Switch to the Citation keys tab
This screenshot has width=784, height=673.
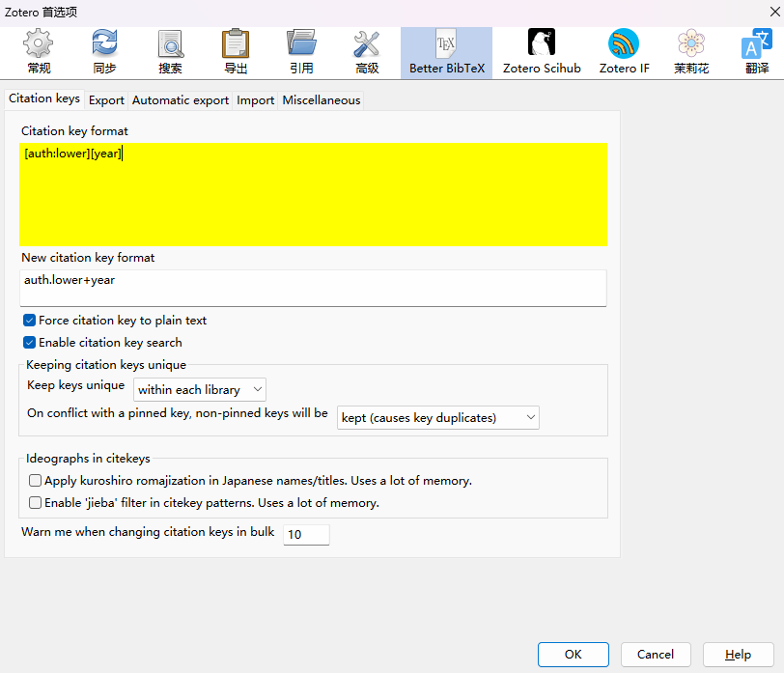coord(44,98)
